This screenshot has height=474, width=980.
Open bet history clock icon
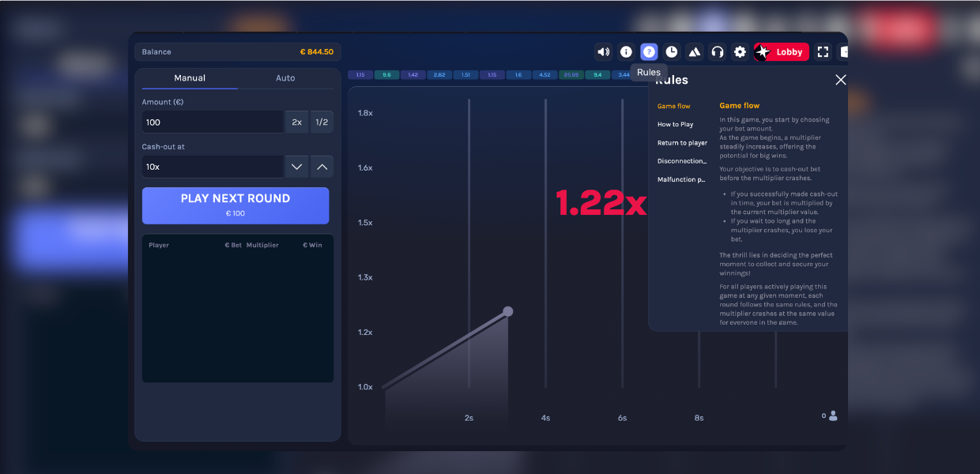[x=672, y=52]
